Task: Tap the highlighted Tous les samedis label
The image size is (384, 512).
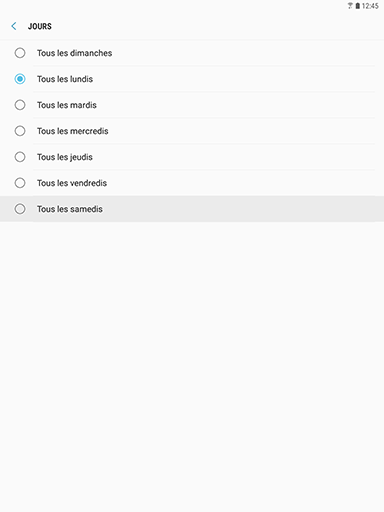Action: [70, 209]
